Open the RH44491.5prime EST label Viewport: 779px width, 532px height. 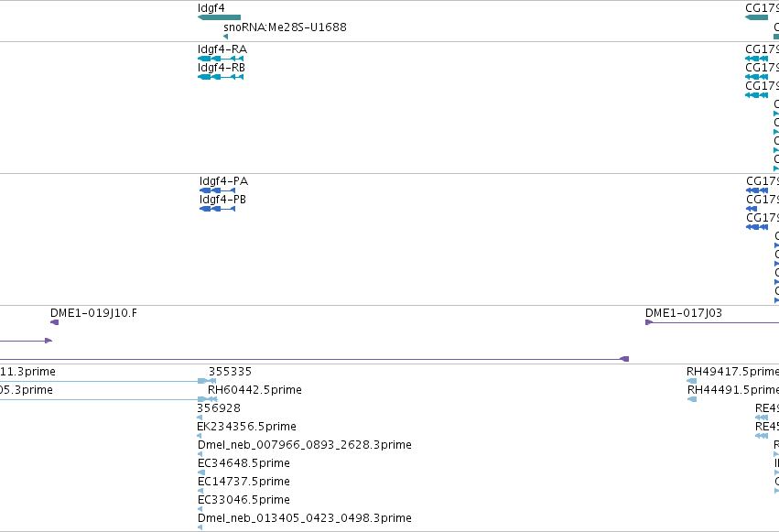[x=733, y=390]
